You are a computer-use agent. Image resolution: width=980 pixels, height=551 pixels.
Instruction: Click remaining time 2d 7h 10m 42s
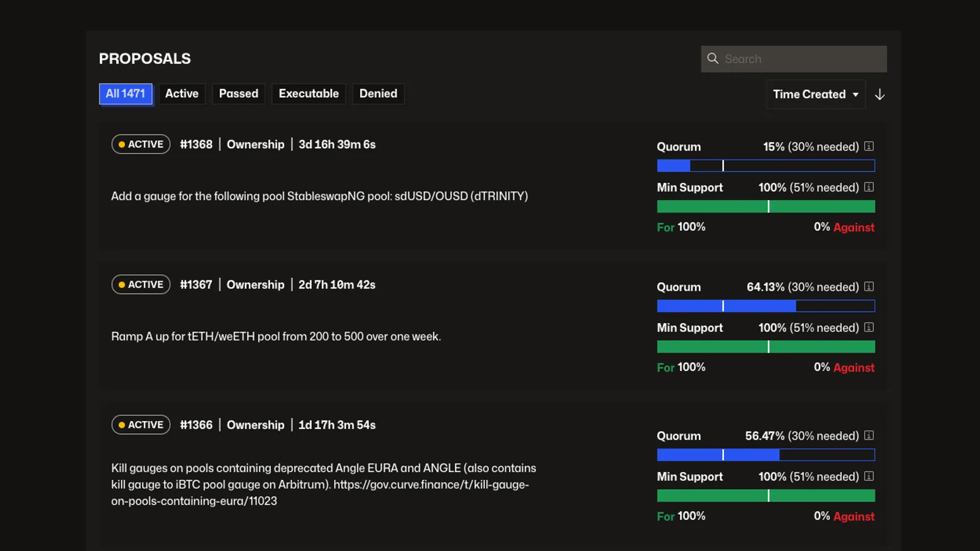click(x=337, y=285)
